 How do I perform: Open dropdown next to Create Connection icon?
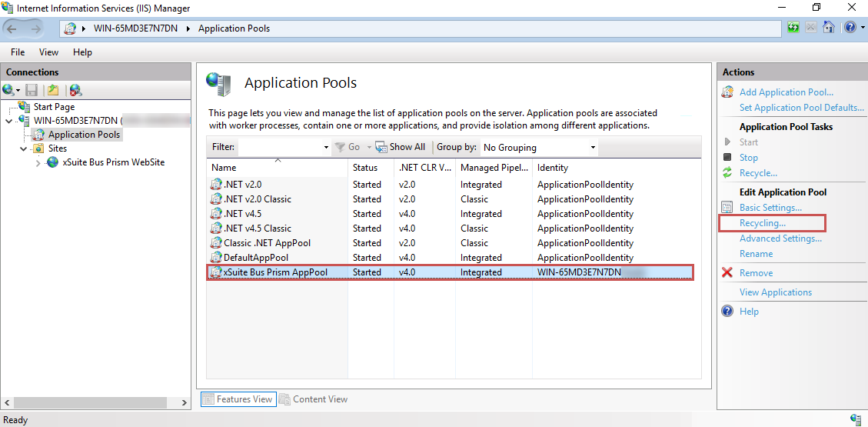coord(18,90)
